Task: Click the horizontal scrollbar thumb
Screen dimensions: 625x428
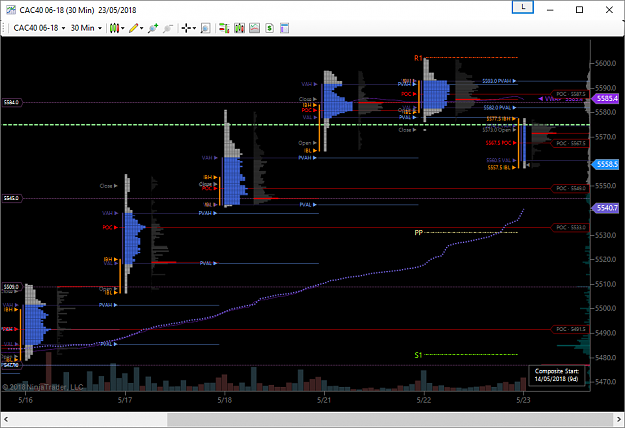Action: tap(390, 419)
